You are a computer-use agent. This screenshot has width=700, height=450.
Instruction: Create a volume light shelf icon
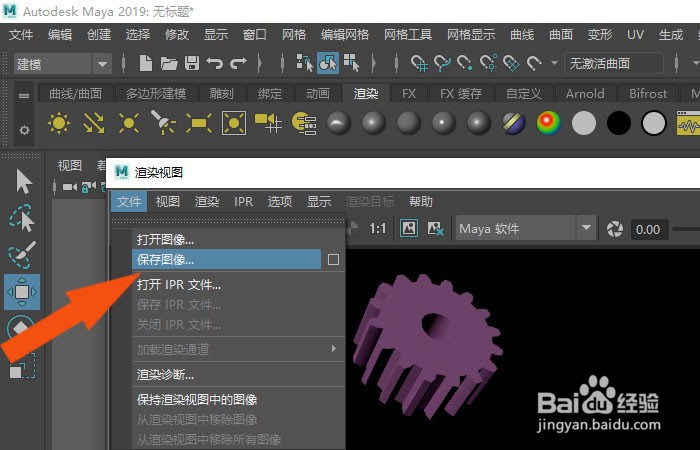pos(233,123)
